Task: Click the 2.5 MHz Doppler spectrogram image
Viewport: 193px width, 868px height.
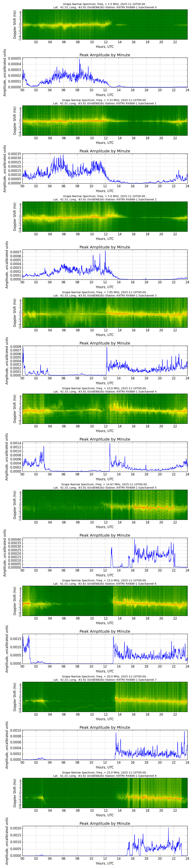Action: click(x=105, y=25)
